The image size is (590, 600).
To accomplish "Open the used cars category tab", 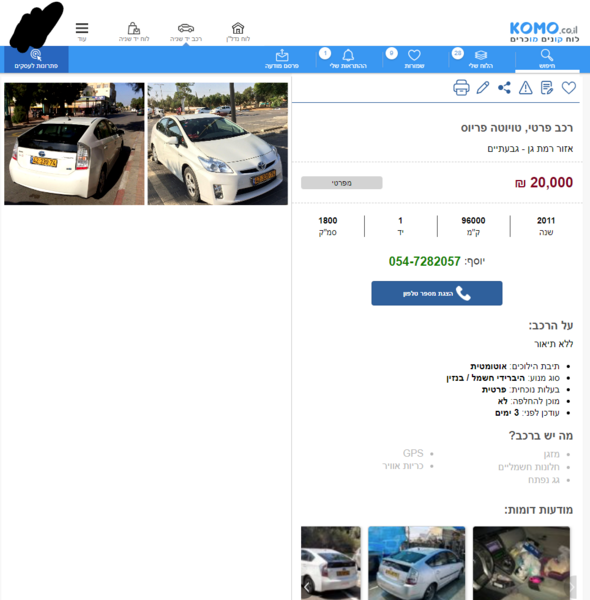I will (186, 32).
